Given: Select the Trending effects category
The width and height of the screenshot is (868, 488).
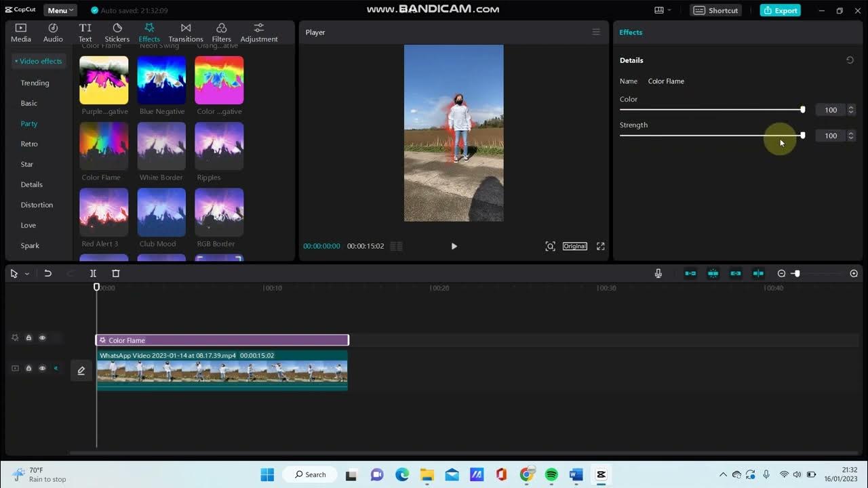Looking at the screenshot, I should pos(35,83).
